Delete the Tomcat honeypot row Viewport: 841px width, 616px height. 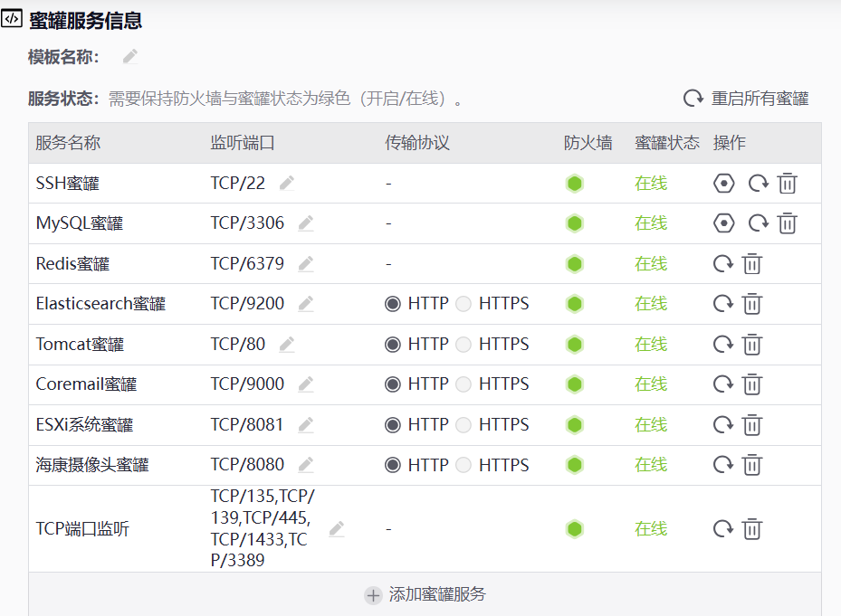[x=752, y=345]
